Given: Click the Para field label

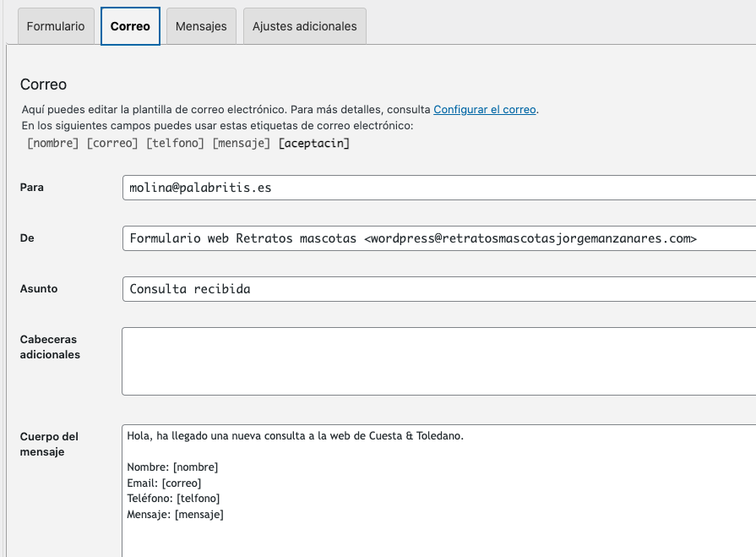Looking at the screenshot, I should 32,187.
